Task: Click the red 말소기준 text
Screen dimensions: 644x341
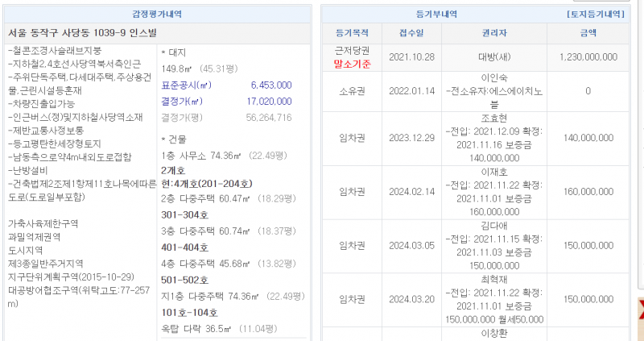Action: [353, 63]
